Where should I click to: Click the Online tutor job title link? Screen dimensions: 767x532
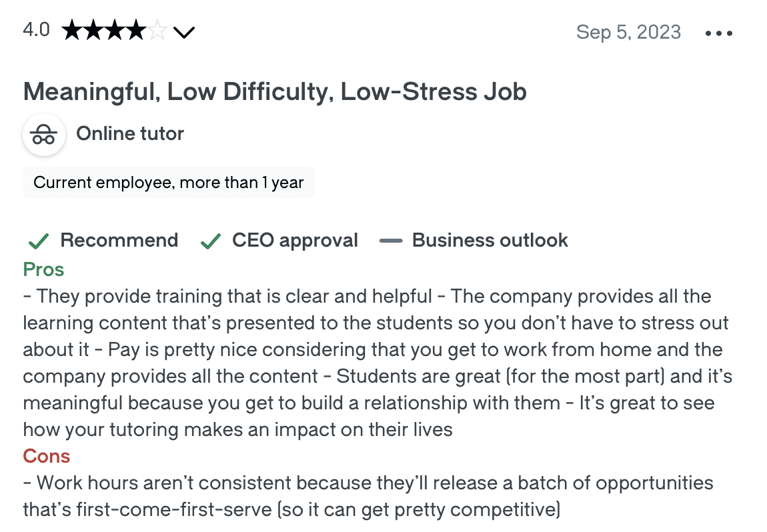(130, 134)
